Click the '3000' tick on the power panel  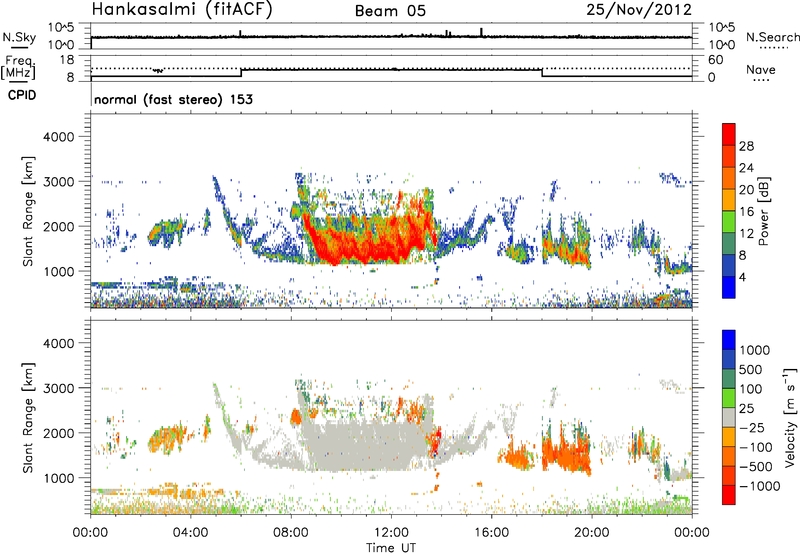coord(58,182)
